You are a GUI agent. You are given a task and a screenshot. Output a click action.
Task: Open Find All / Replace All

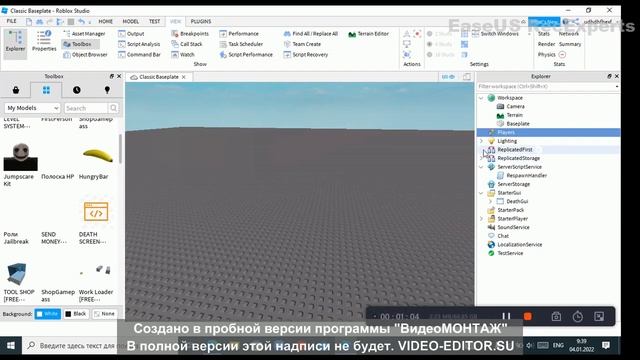(311, 34)
